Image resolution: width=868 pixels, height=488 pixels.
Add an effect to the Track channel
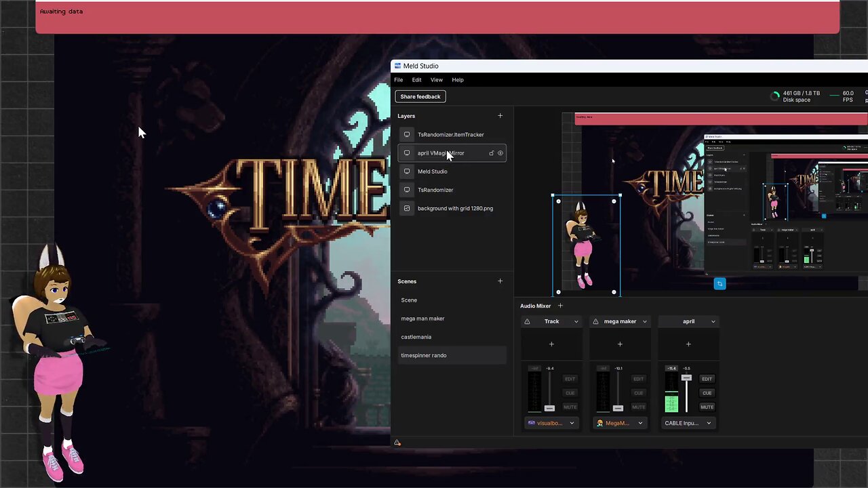(x=551, y=344)
